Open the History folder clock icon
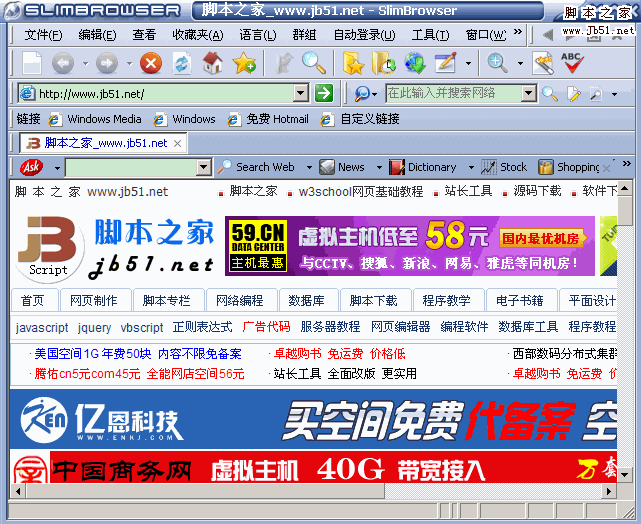Screen dimensions: 641x524 tap(383, 63)
